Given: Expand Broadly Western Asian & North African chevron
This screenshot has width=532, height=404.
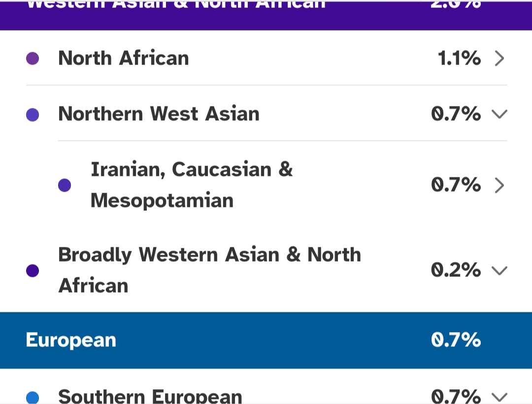Looking at the screenshot, I should [499, 270].
